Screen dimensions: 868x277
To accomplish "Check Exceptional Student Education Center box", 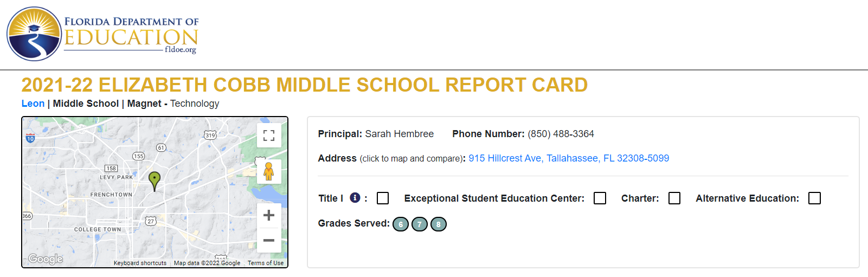I will (x=600, y=198).
